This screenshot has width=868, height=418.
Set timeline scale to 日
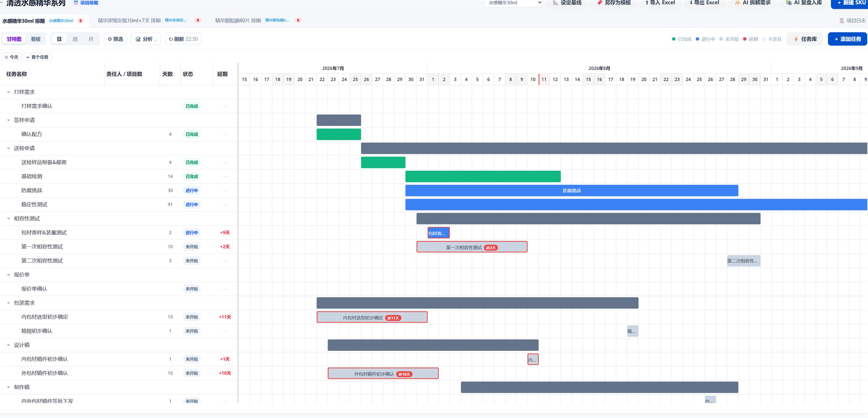click(59, 39)
